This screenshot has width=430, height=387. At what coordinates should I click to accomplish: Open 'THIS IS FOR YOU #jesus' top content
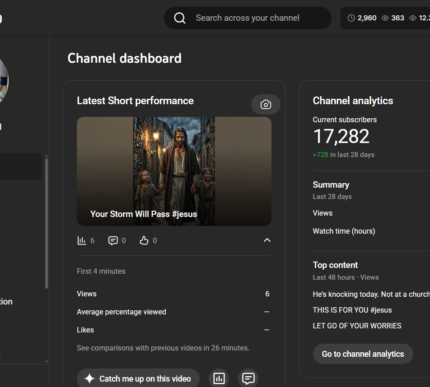(x=352, y=310)
